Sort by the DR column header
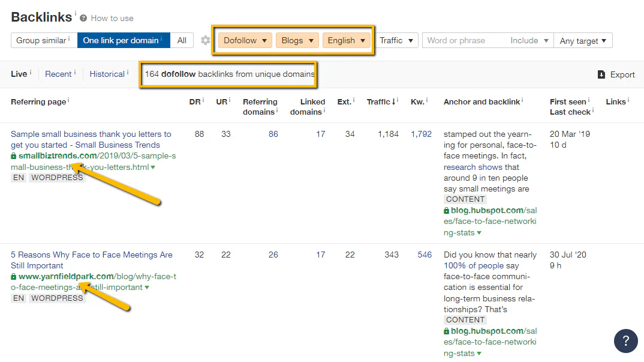The height and width of the screenshot is (362, 644). pyautogui.click(x=195, y=101)
